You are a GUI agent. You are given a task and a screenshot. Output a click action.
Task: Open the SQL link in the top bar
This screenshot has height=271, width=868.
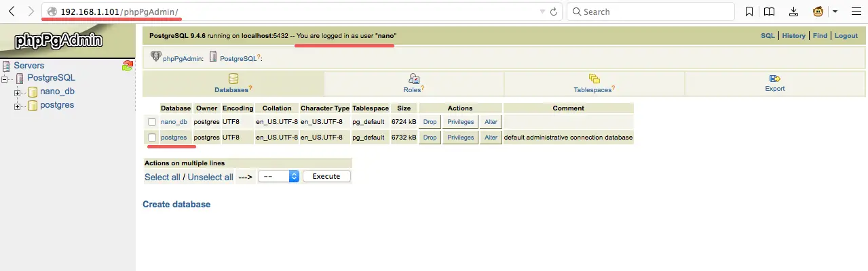pos(768,36)
